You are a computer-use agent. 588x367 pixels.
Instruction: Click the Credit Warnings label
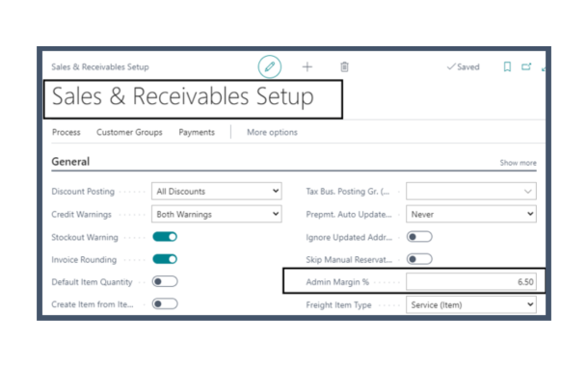click(81, 215)
